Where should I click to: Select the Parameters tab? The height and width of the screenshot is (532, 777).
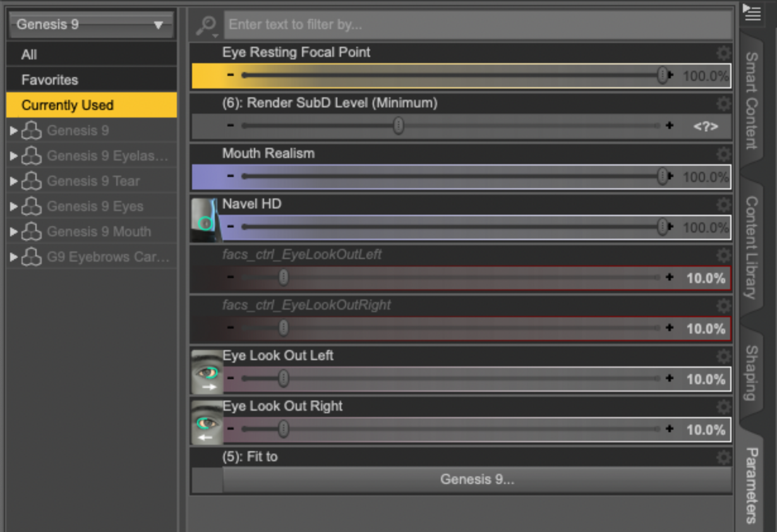[751, 485]
